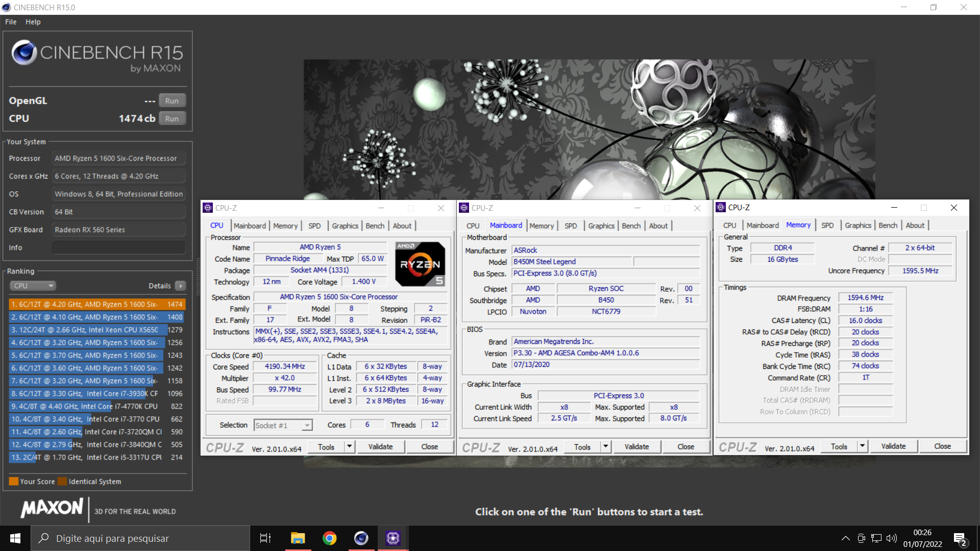Switch to Mainboard tab in first CPU-Z window
Image resolution: width=980 pixels, height=551 pixels.
point(250,226)
